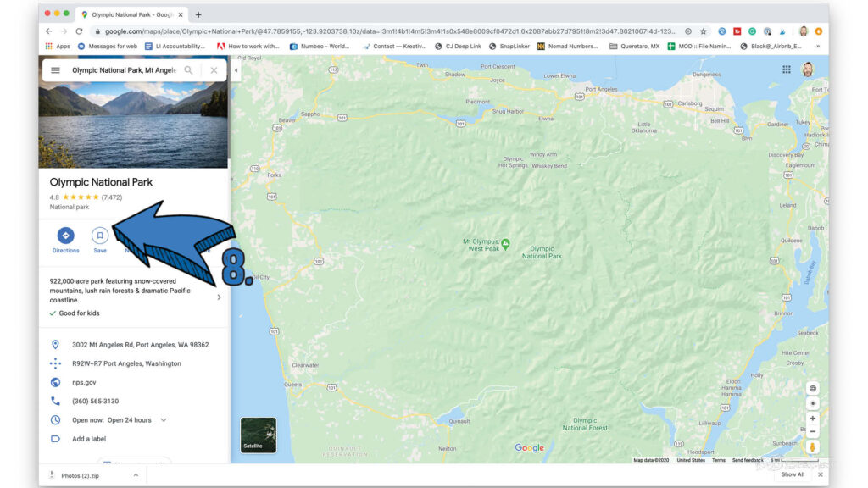Screen dimensions: 868x488
Task: Click Send feedback on map footer
Action: coord(748,460)
